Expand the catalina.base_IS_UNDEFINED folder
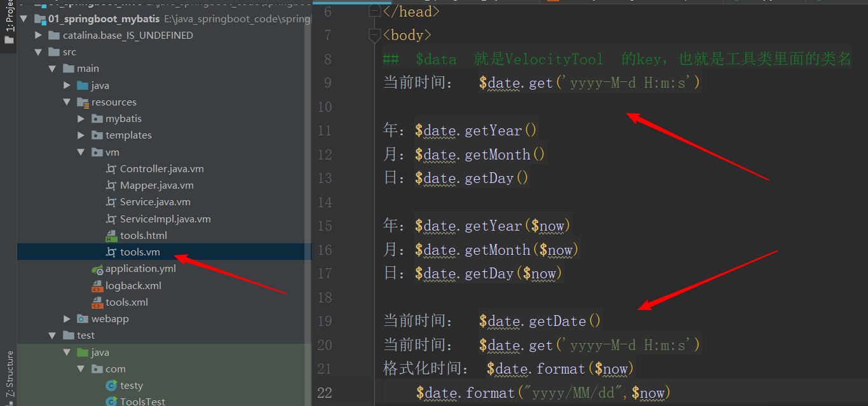This screenshot has width=868, height=406. pyautogui.click(x=38, y=35)
